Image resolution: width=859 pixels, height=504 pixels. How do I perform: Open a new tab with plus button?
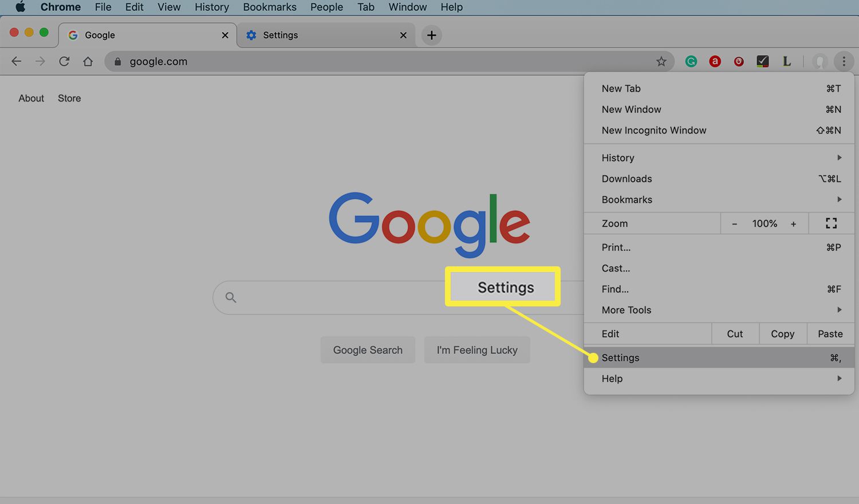click(x=431, y=35)
